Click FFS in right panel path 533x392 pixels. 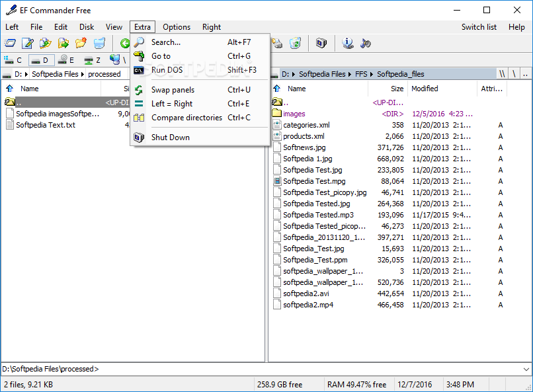coord(361,74)
